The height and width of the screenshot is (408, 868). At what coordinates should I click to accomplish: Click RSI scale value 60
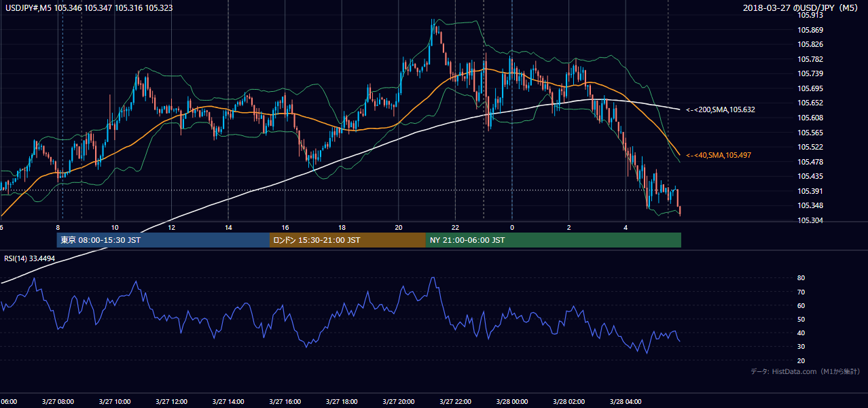pyautogui.click(x=801, y=305)
